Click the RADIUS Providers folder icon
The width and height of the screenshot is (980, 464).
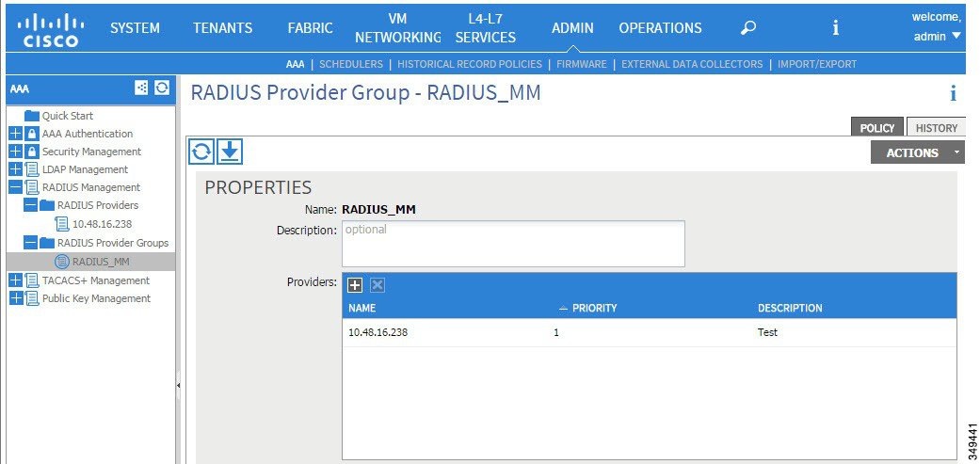tap(47, 205)
